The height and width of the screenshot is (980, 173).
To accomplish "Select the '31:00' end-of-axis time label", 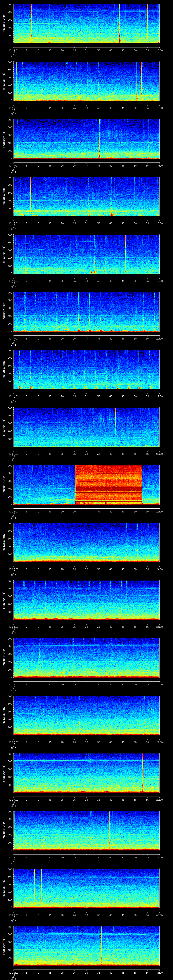I will click(160, 972).
